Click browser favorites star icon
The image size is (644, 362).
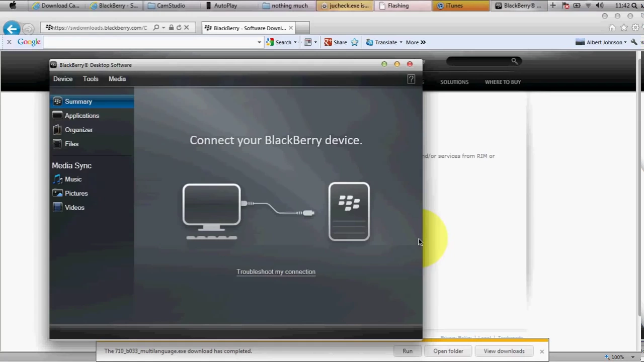[x=624, y=28]
